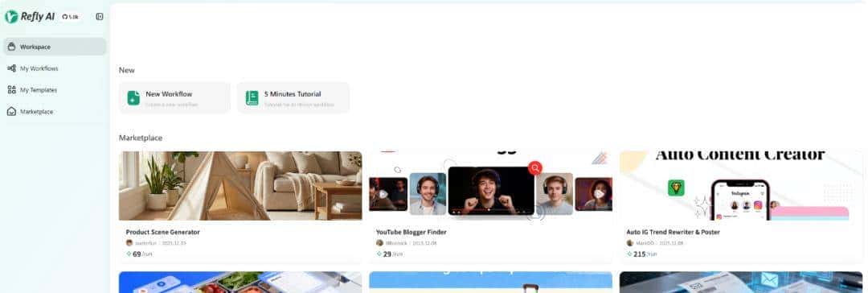Image resolution: width=868 pixels, height=293 pixels.
Task: Collapse the sidebar with the panel icon
Action: coord(100,17)
